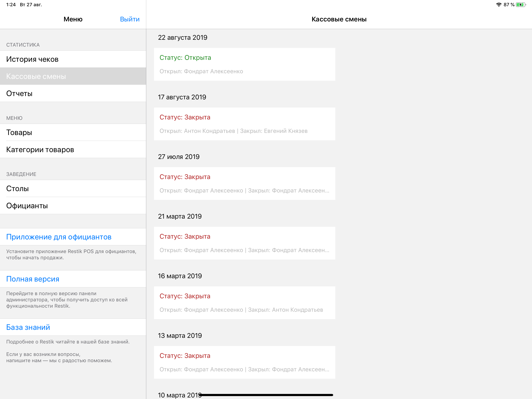The height and width of the screenshot is (399, 532).
Task: Open the 22 августа open shift card
Action: [244, 64]
